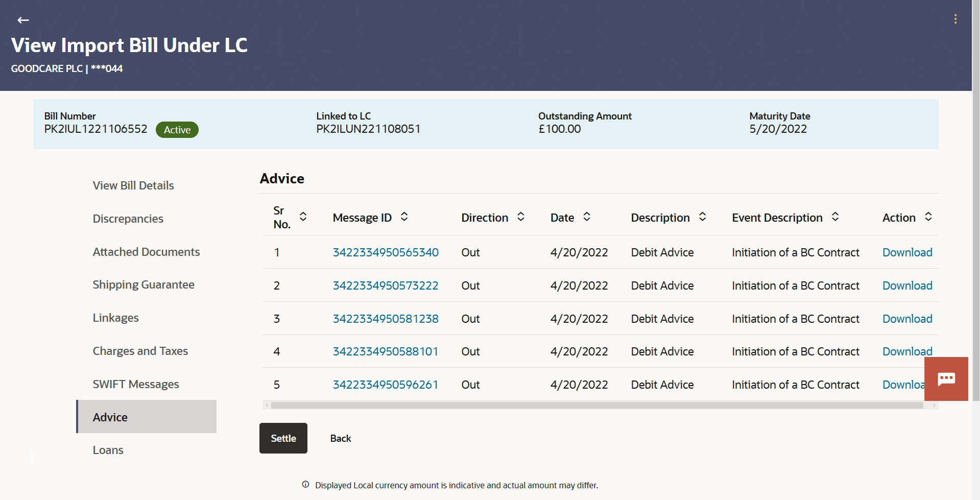Download the advice in row 1
Viewport: 980px width, 500px height.
click(907, 252)
